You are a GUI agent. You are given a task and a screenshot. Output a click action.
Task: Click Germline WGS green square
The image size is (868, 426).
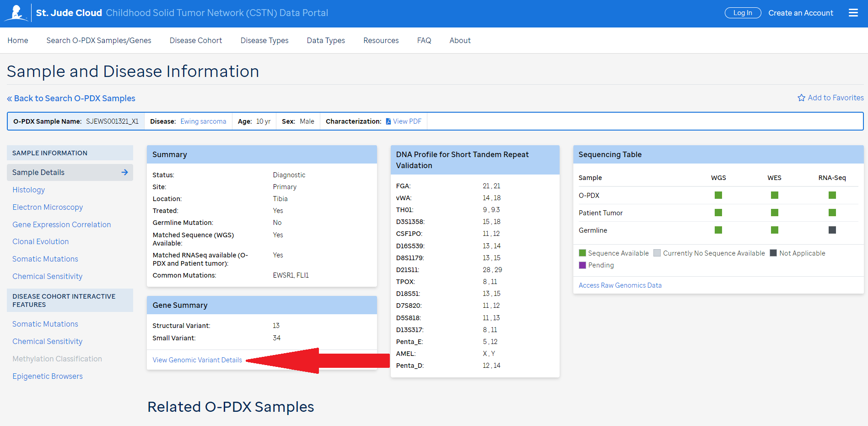point(718,230)
